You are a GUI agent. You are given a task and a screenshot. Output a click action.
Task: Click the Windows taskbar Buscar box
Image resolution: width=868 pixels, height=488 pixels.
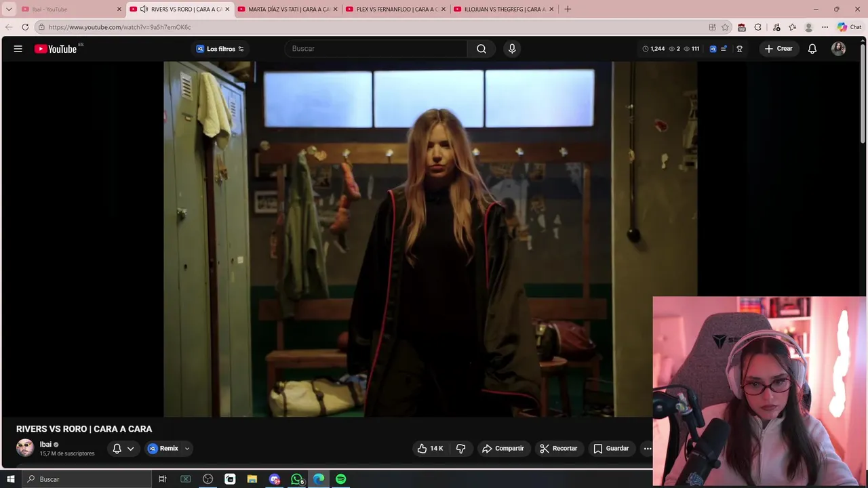pyautogui.click(x=86, y=479)
